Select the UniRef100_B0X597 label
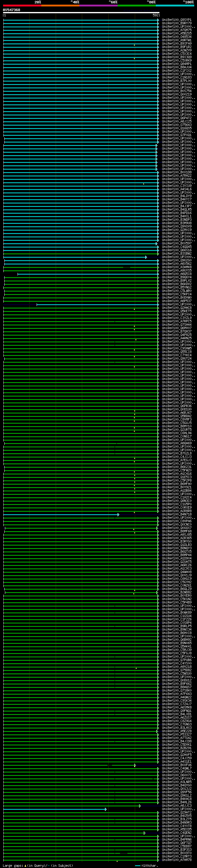 click(176, 243)
